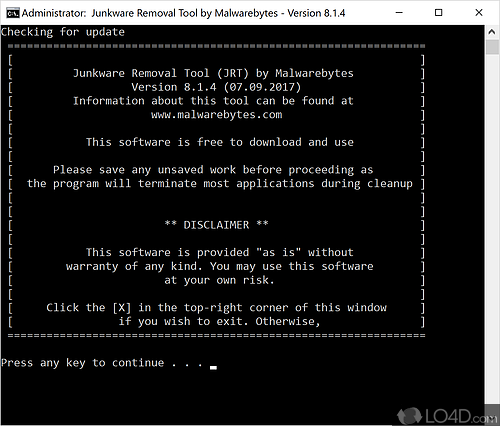
Task: Minimize the Junkware Removal Tool window
Action: [399, 13]
